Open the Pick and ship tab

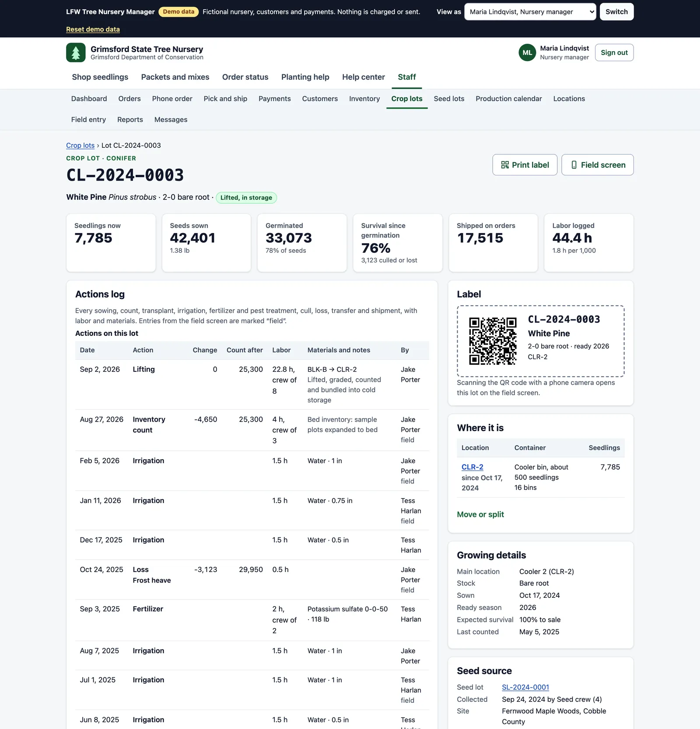(x=225, y=99)
